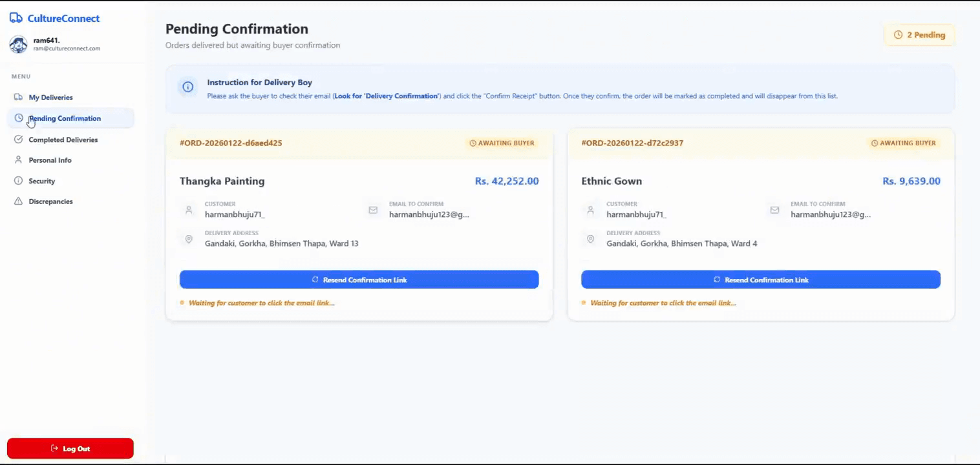The height and width of the screenshot is (465, 980).
Task: Resend Confirmation Link for Ethnic Gown
Action: point(760,280)
